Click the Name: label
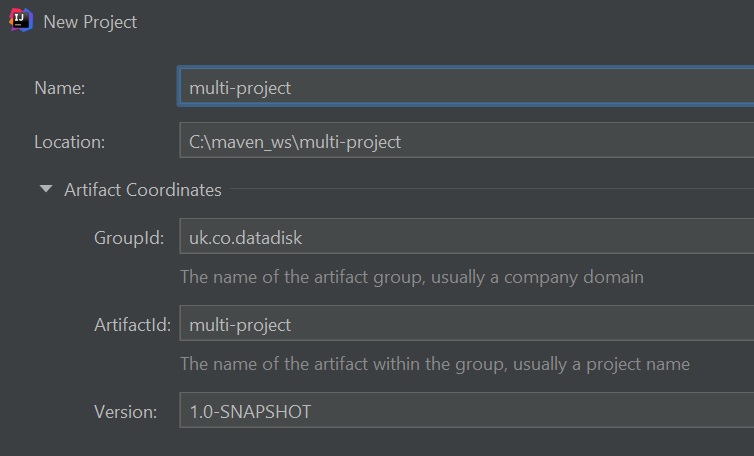The width and height of the screenshot is (754, 456). click(x=60, y=87)
